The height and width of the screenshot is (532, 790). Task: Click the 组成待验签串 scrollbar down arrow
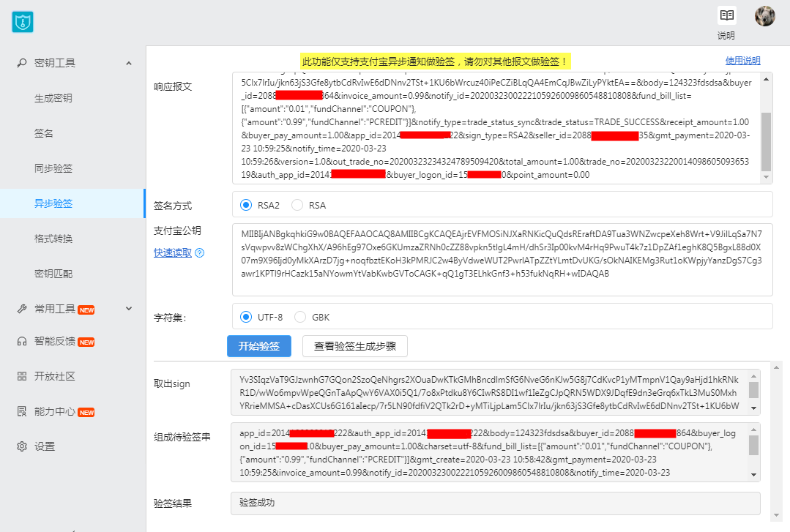click(753, 475)
